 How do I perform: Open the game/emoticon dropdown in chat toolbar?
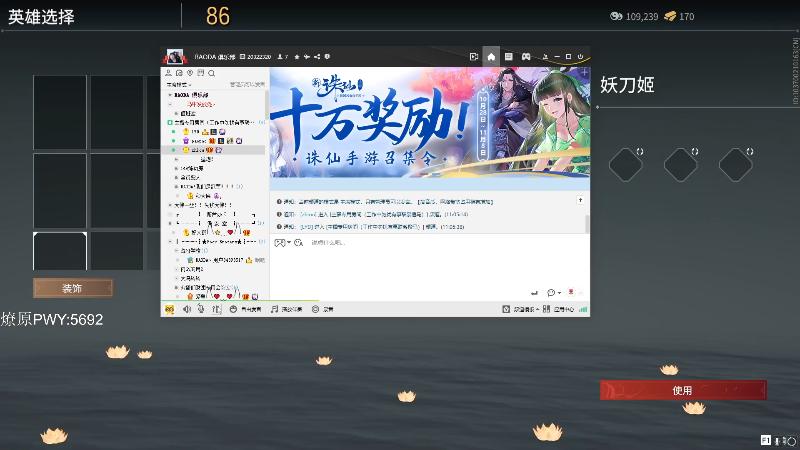(282, 242)
